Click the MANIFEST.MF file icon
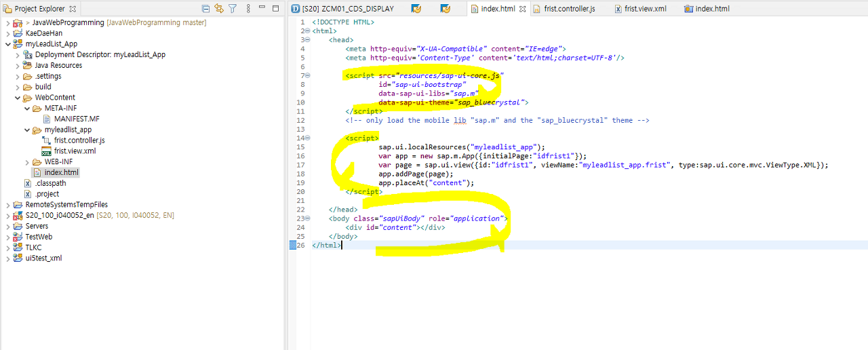The width and height of the screenshot is (868, 350). coord(47,119)
